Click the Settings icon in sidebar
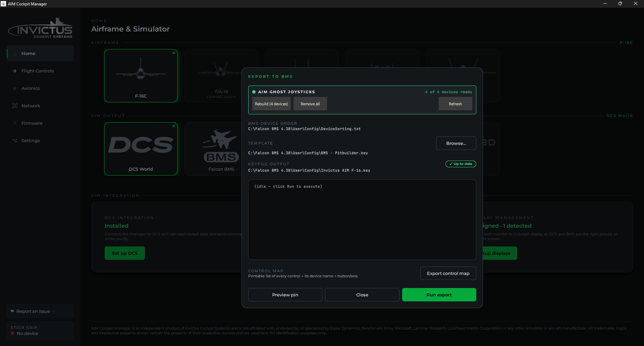This screenshot has width=644, height=346. pos(15,140)
